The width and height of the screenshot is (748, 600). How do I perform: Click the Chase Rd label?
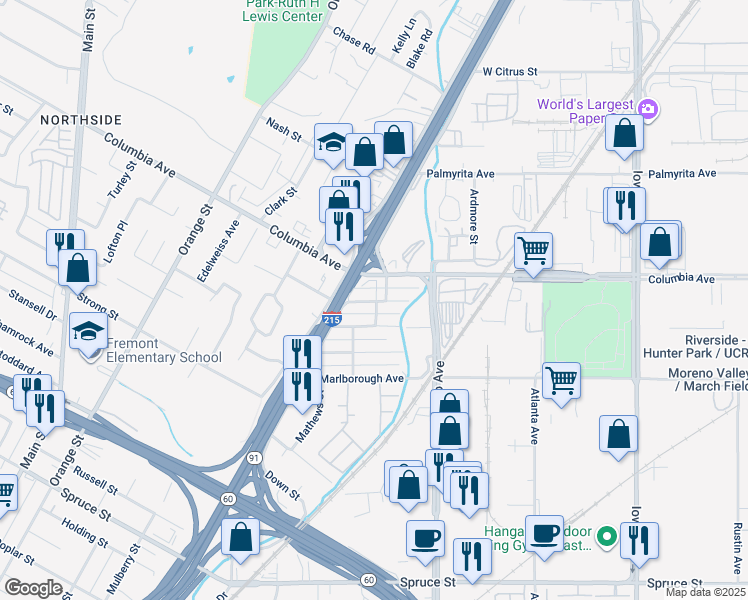coord(354,41)
